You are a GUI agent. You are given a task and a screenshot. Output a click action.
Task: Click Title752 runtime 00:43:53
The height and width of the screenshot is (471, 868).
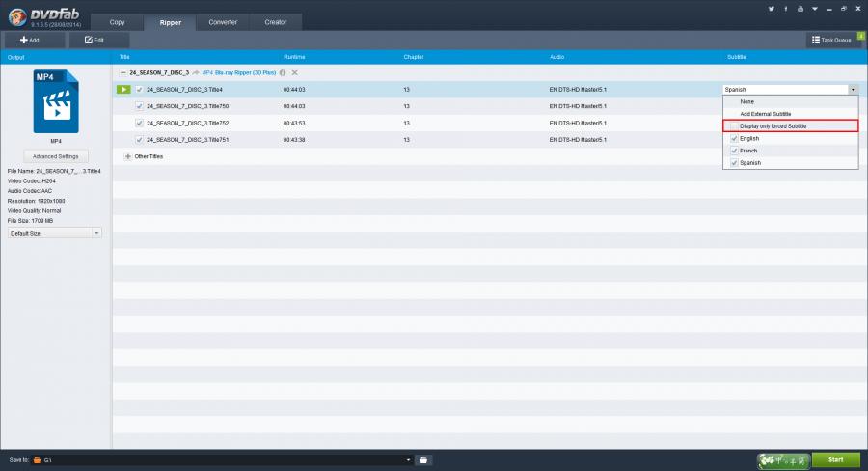coord(294,123)
